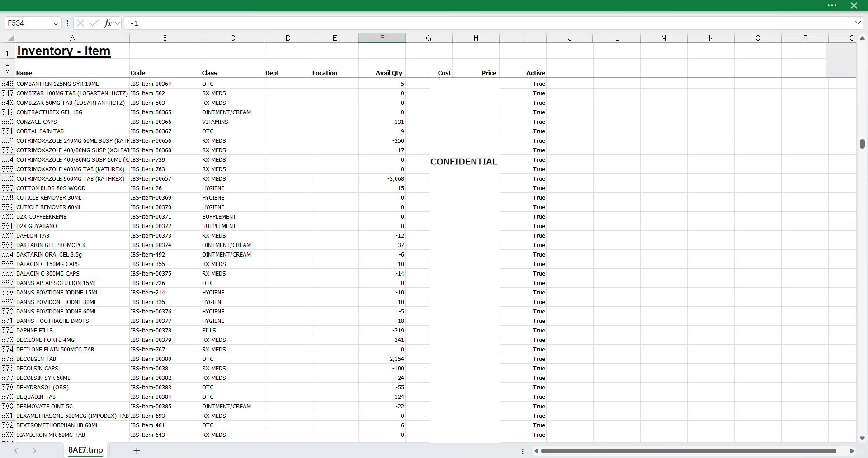Select row header 556
The image size is (868, 458).
point(7,179)
